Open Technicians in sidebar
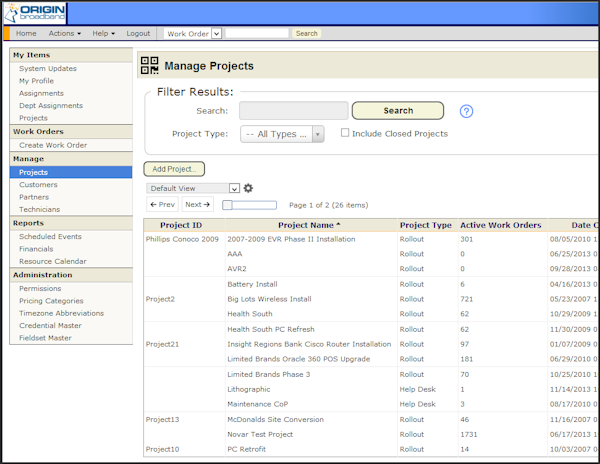 pyautogui.click(x=39, y=209)
